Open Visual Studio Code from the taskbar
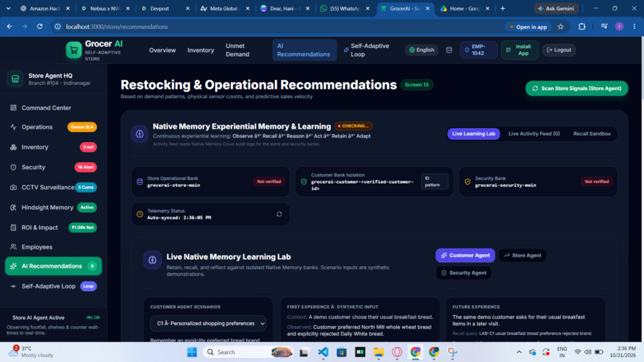 (x=324, y=352)
